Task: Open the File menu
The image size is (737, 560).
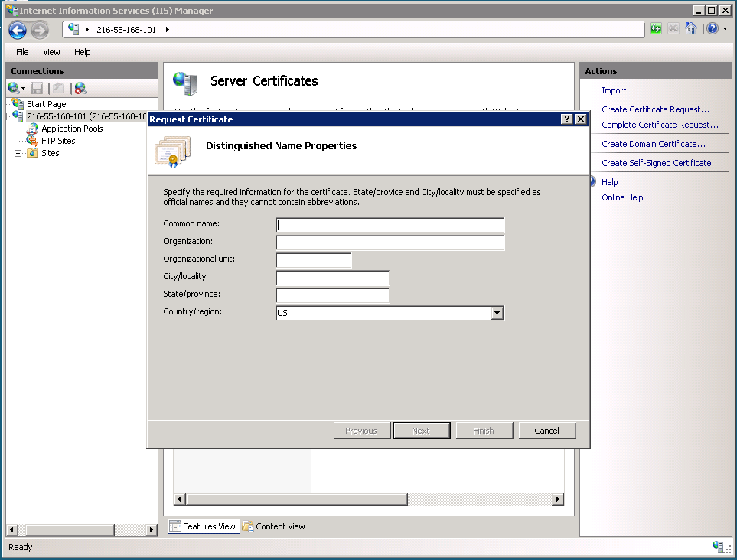Action: 22,52
